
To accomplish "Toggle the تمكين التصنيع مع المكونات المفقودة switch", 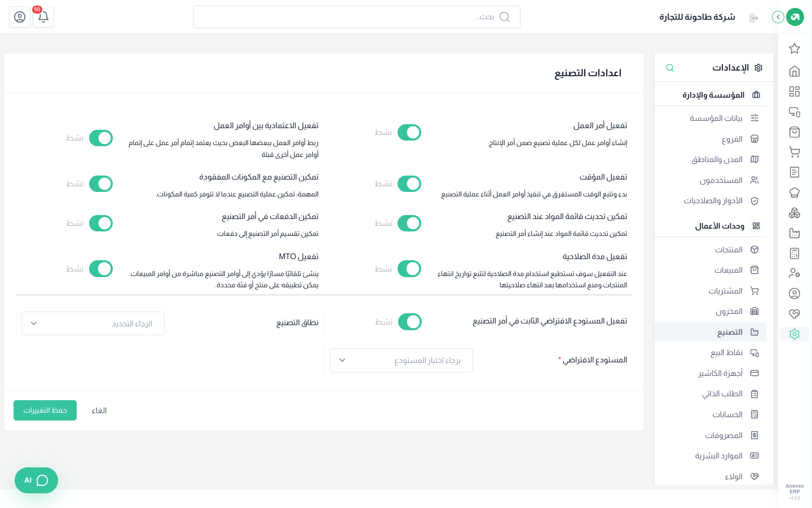I will tap(101, 183).
